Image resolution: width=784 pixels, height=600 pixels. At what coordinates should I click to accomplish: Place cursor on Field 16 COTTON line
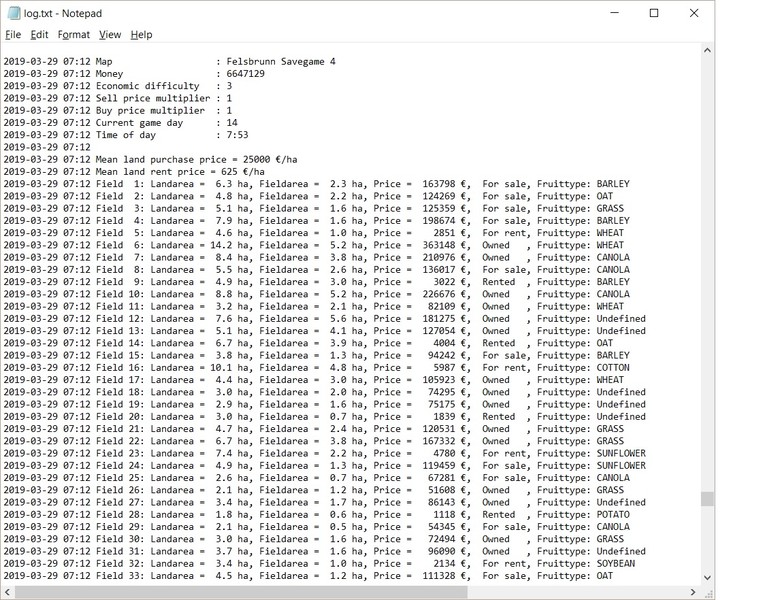[x=316, y=368]
